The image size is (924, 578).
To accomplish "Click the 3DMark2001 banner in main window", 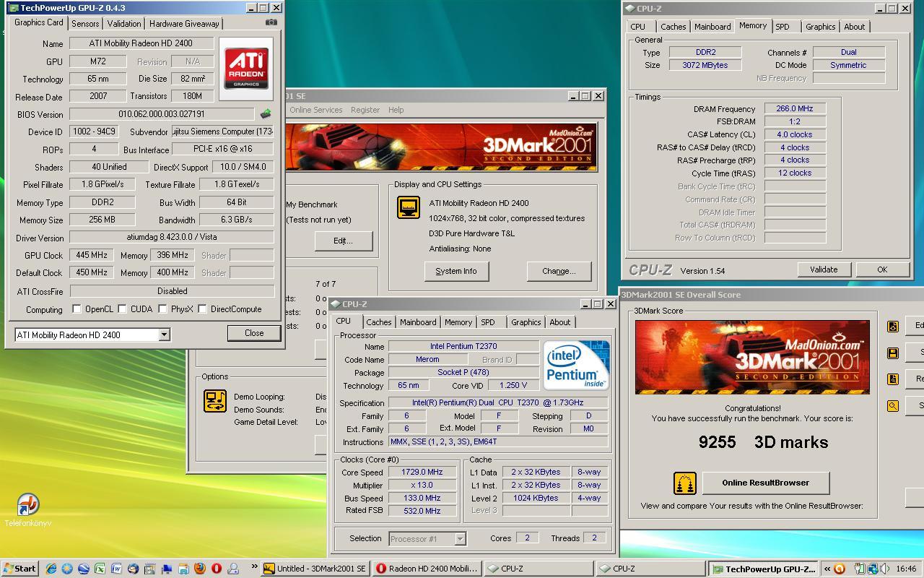I will (442, 147).
